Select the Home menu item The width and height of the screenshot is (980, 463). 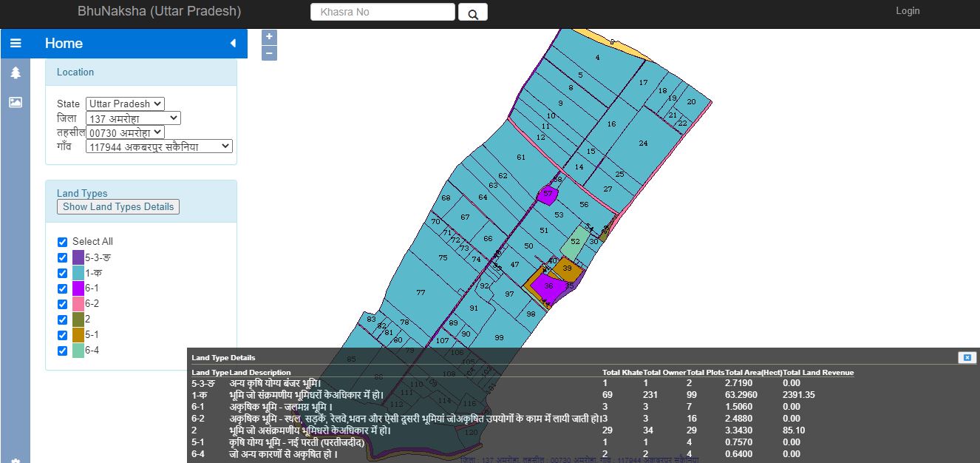pos(64,43)
